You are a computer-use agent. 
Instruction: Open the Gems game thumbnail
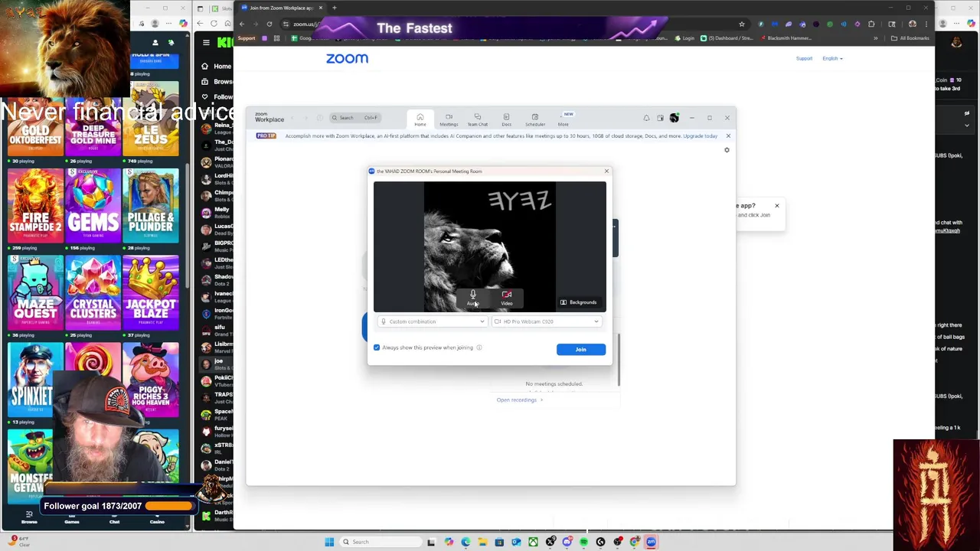[93, 205]
